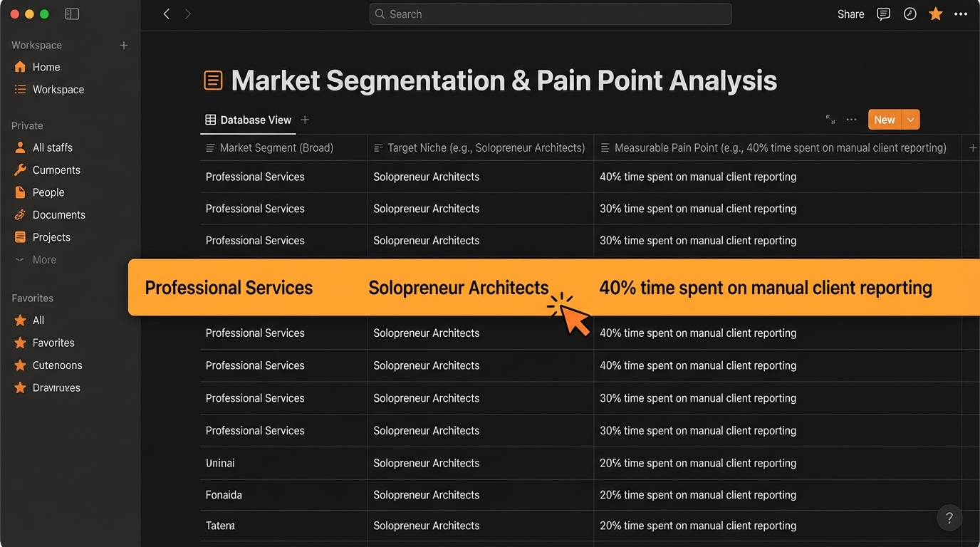The image size is (980, 547).
Task: Add new workspace page with plus icon
Action: [x=124, y=46]
